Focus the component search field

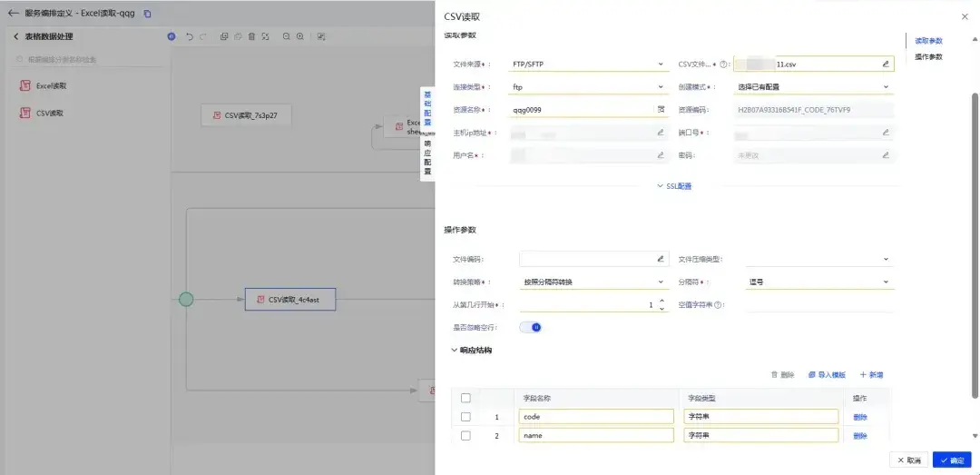click(x=87, y=59)
